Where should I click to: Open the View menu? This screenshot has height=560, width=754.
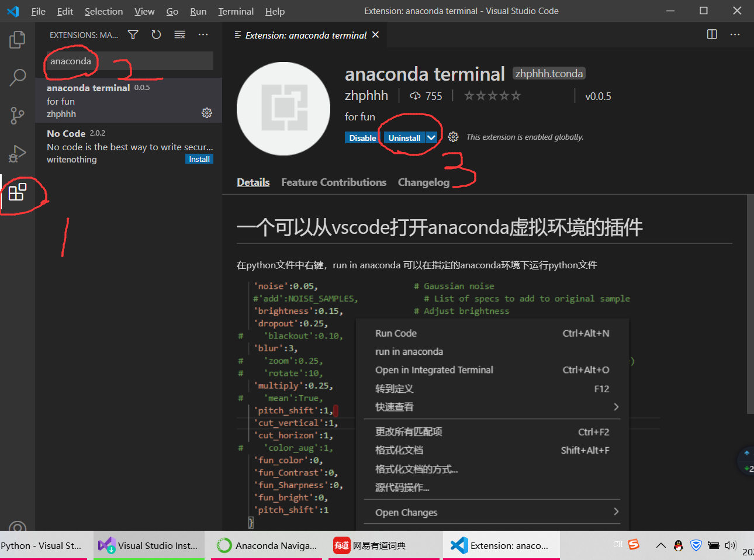click(x=144, y=11)
